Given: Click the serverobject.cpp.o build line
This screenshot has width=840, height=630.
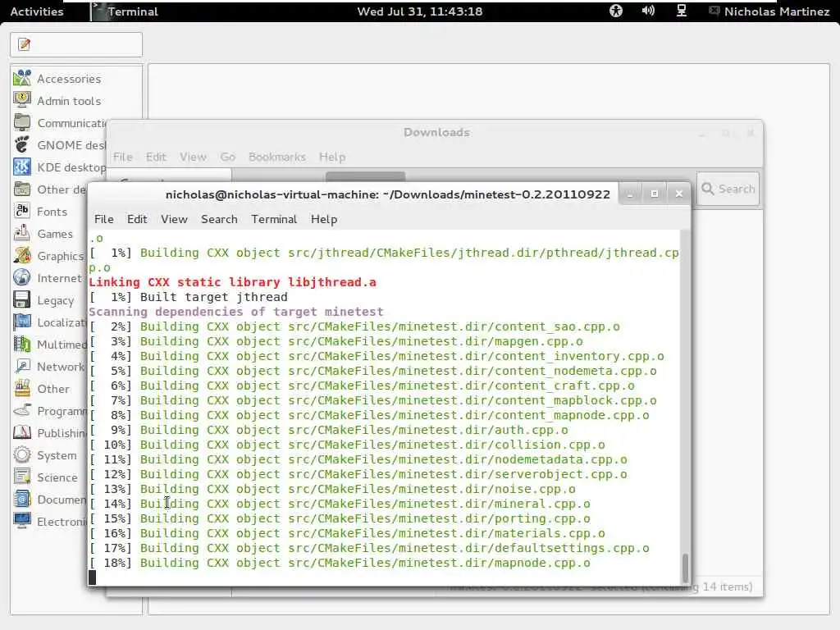Looking at the screenshot, I should tap(358, 474).
